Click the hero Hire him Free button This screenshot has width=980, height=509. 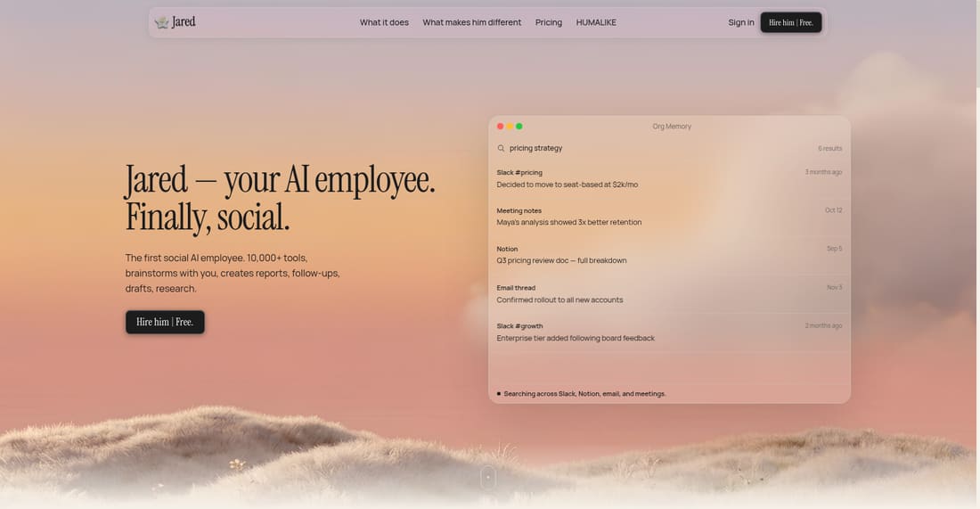[x=165, y=322]
